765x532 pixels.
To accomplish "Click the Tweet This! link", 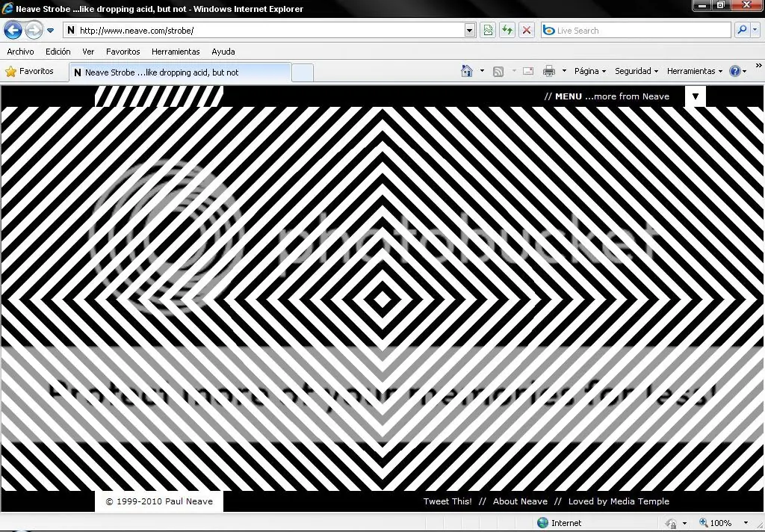I will pyautogui.click(x=447, y=501).
